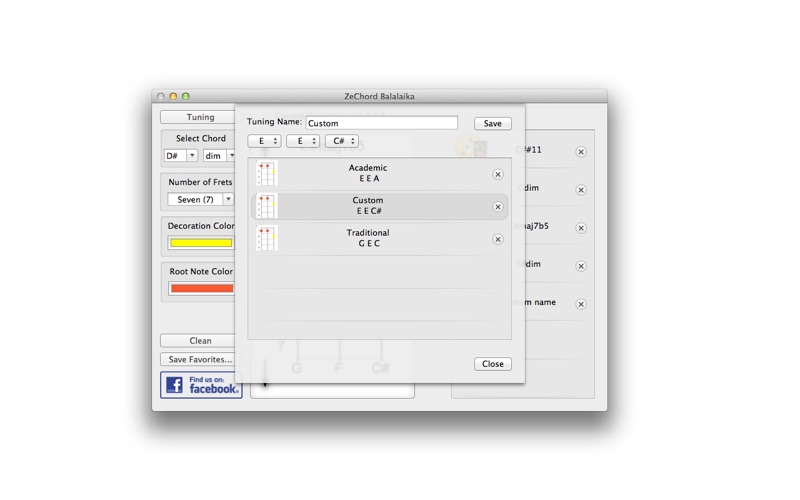
Task: Click the Tuning Name text field
Action: (x=382, y=123)
